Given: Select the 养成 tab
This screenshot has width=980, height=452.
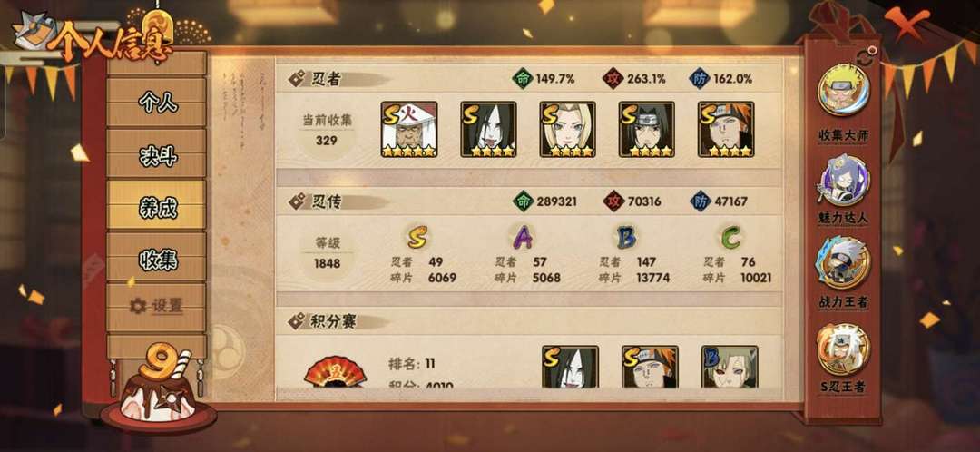Looking at the screenshot, I should (x=156, y=206).
